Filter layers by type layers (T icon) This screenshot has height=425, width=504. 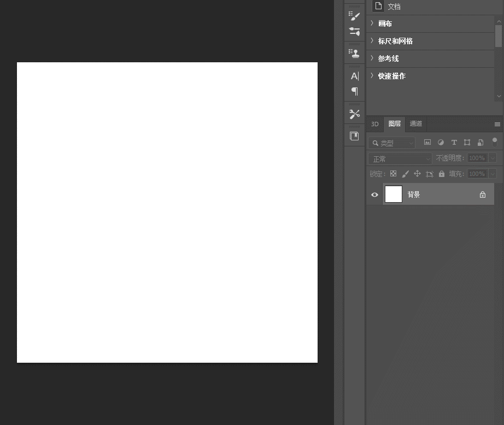(454, 143)
